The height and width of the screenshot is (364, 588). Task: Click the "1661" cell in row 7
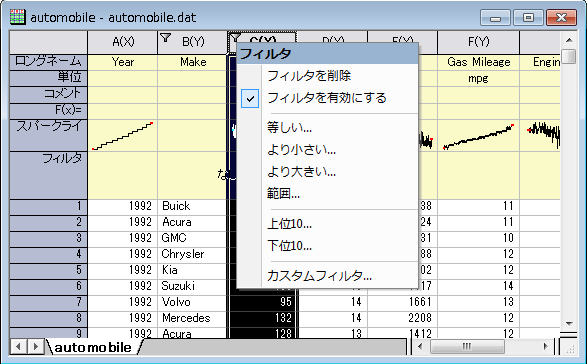pyautogui.click(x=402, y=302)
